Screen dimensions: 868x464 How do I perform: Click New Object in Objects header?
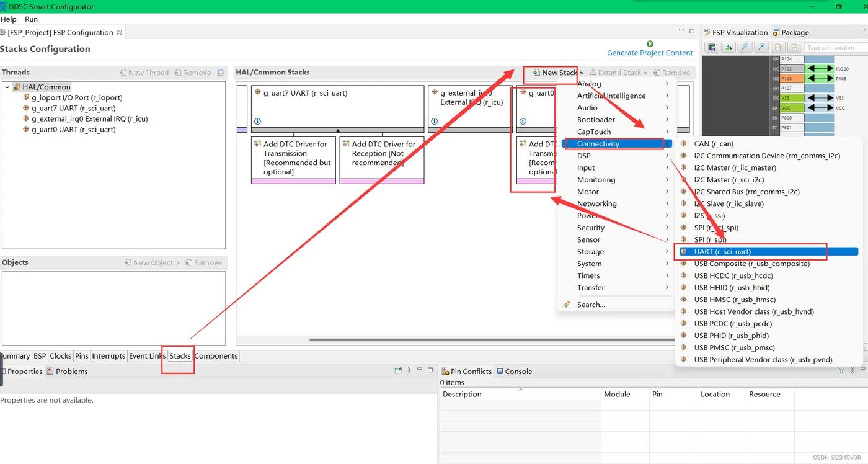coord(152,262)
